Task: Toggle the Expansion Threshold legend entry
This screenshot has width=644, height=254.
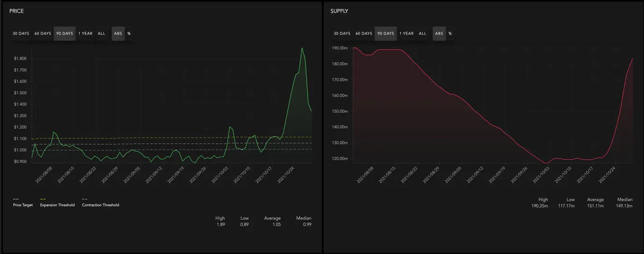Action: (x=57, y=203)
